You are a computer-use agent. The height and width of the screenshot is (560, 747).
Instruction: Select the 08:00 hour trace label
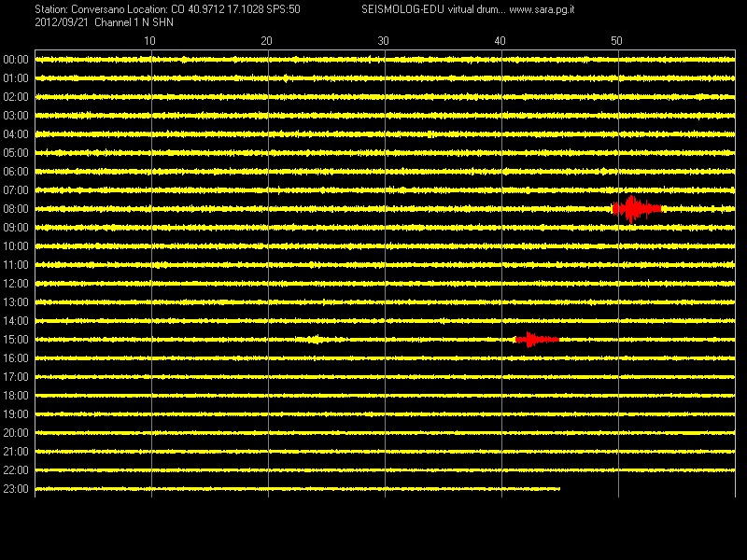click(16, 209)
